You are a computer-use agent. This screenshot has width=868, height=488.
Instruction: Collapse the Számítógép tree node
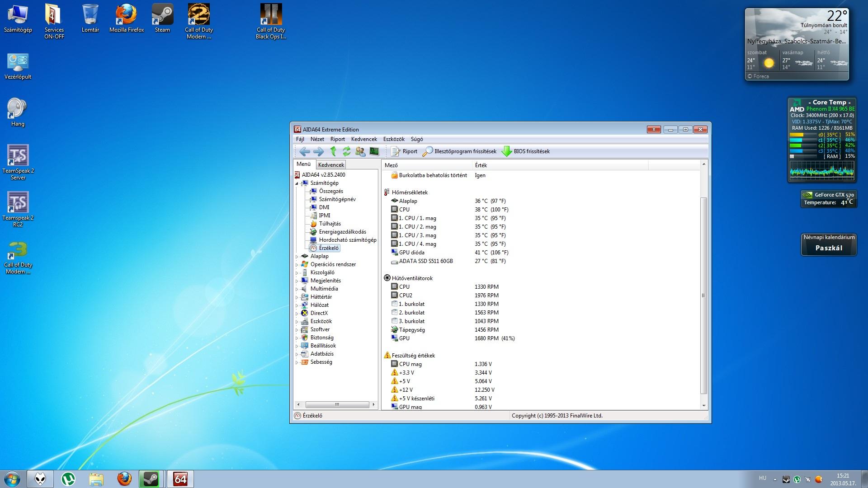click(x=297, y=183)
